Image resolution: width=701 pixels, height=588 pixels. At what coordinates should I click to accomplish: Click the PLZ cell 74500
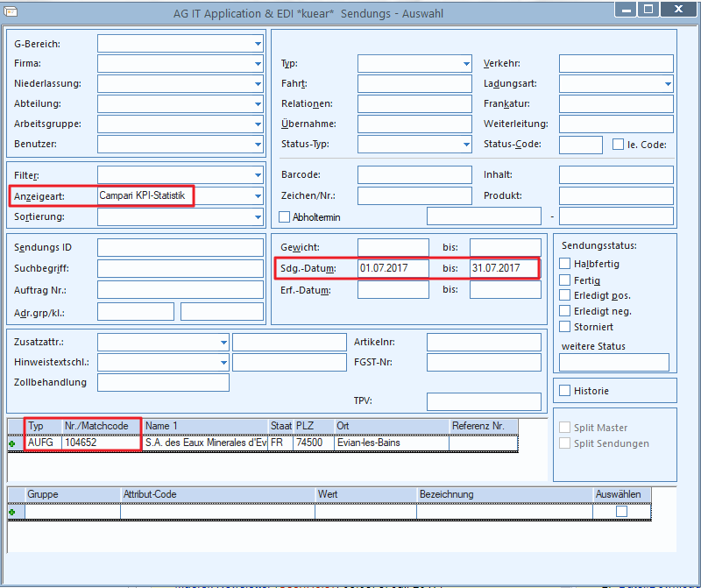[x=315, y=443]
